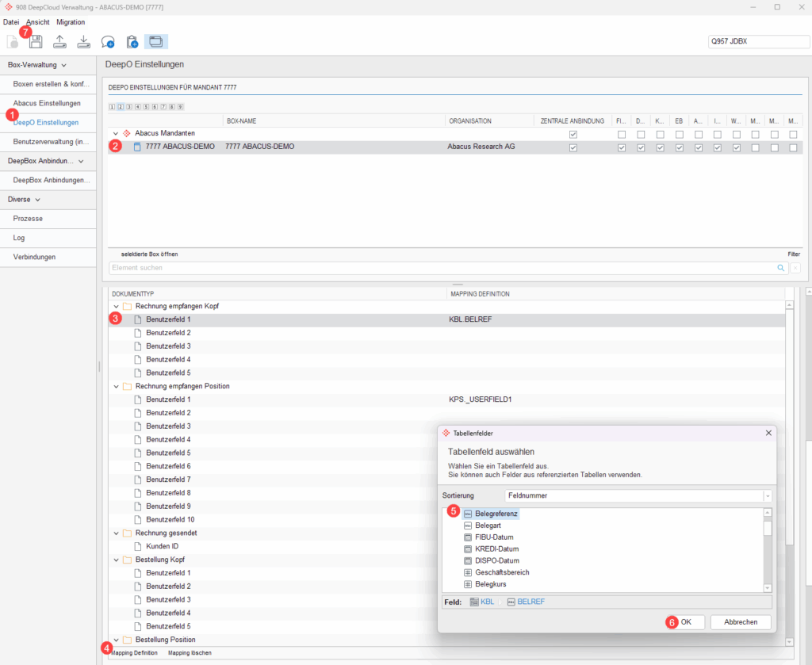Click the BELREF field icon in Feld bar
This screenshot has width=812, height=665.
(x=511, y=602)
